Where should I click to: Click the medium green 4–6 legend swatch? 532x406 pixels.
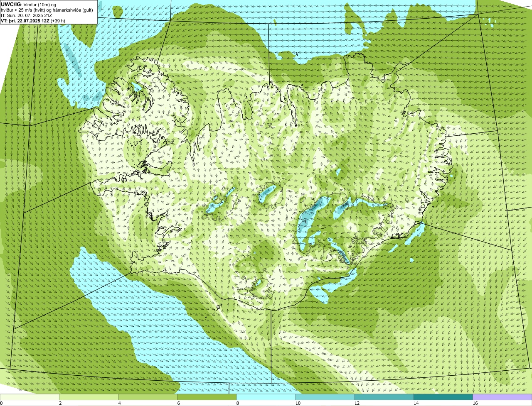[148, 397]
